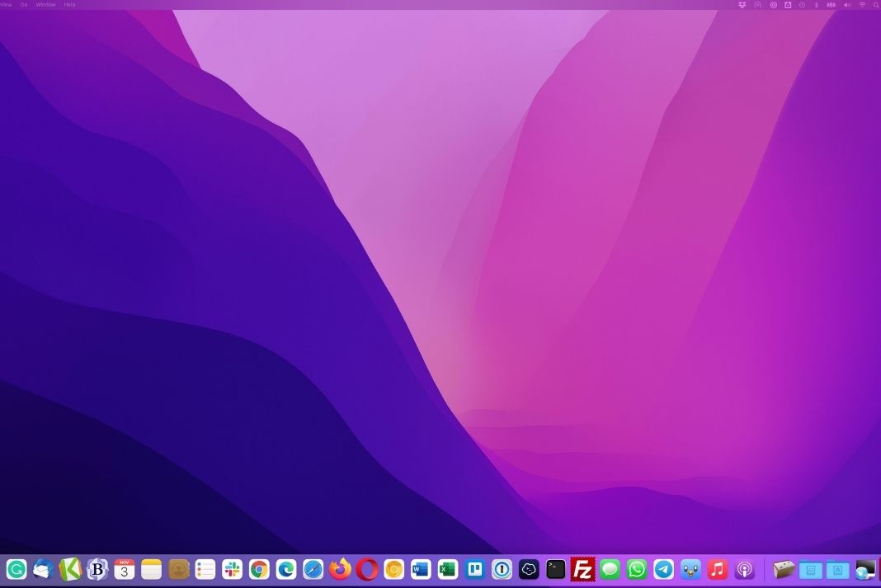The image size is (881, 588).
Task: Open the Bluetooth status menu
Action: (x=816, y=5)
